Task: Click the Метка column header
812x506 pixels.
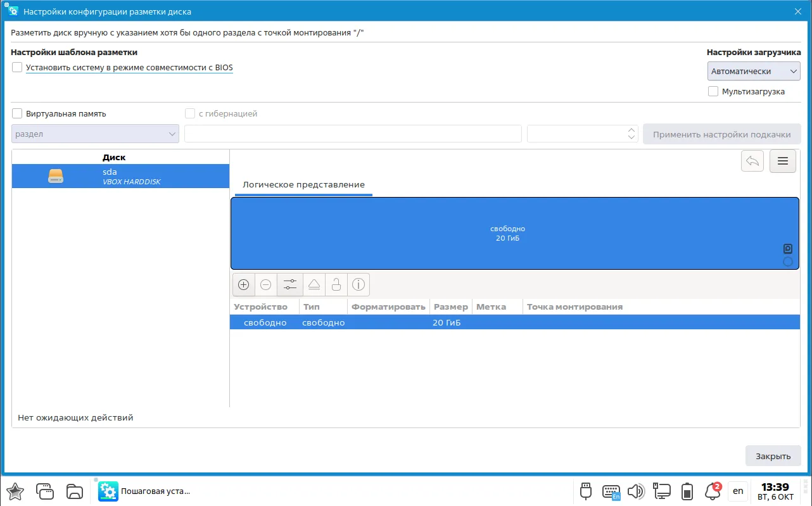Action: coord(497,307)
